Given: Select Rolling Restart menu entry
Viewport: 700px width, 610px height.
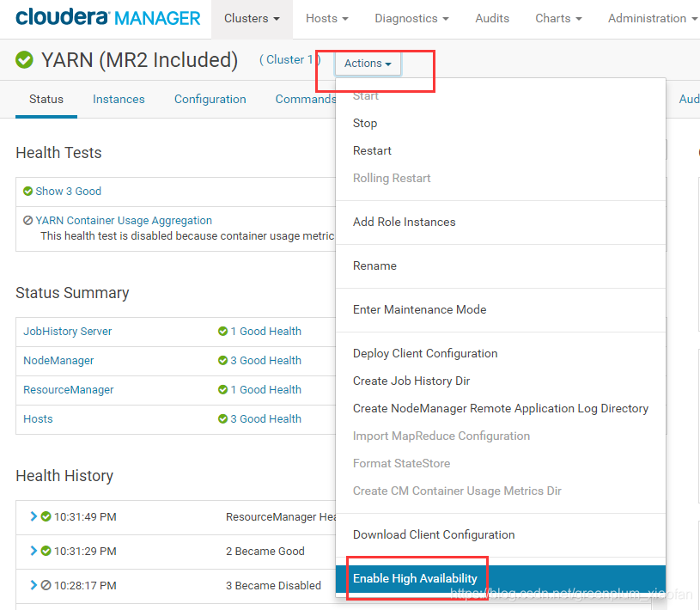Looking at the screenshot, I should (x=501, y=178).
